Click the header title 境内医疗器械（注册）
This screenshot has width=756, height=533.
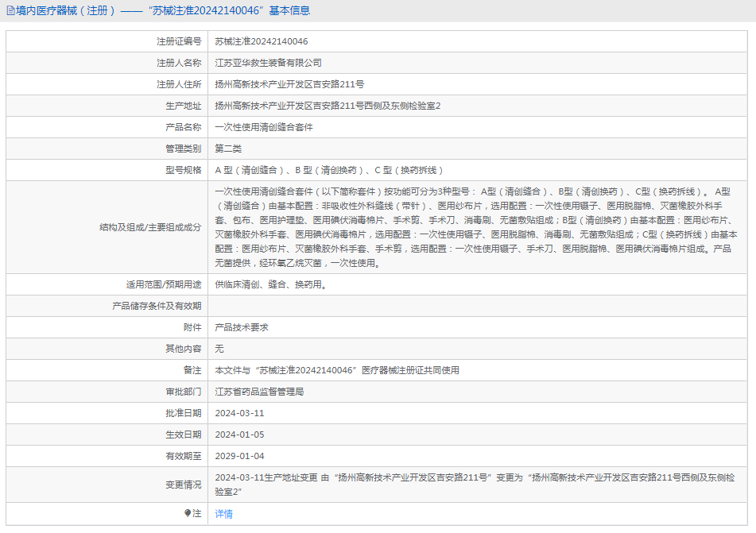tap(65, 10)
